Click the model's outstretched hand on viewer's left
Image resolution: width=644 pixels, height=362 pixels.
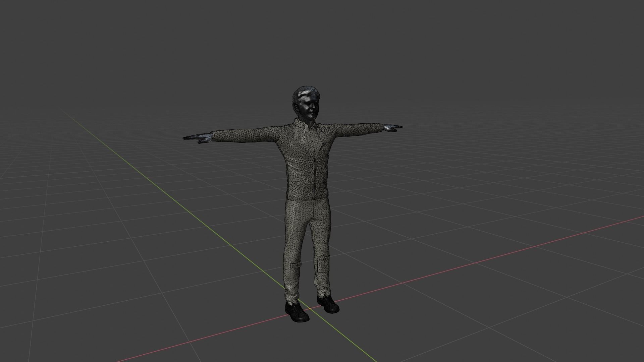(x=198, y=137)
